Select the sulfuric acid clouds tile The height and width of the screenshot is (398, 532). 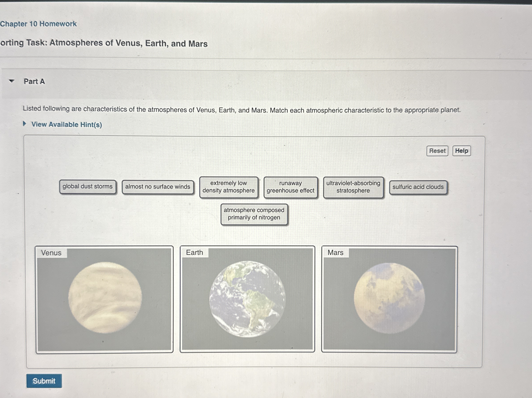click(x=418, y=187)
